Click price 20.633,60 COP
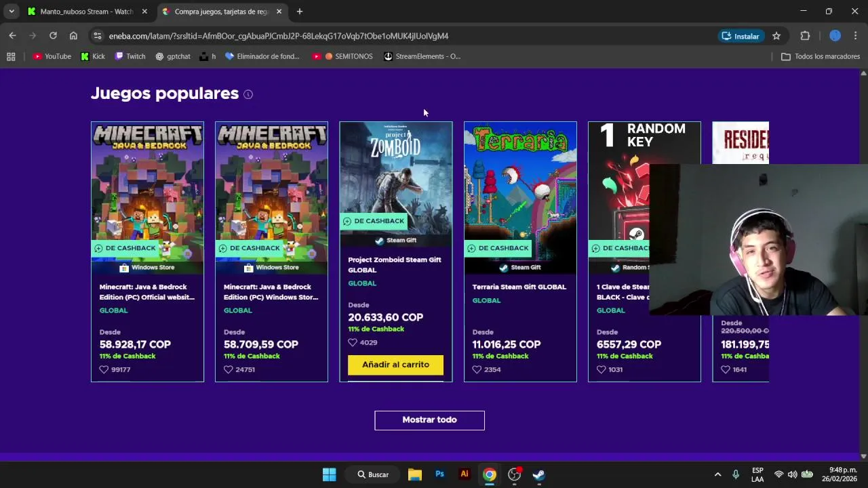This screenshot has width=868, height=488. [385, 317]
